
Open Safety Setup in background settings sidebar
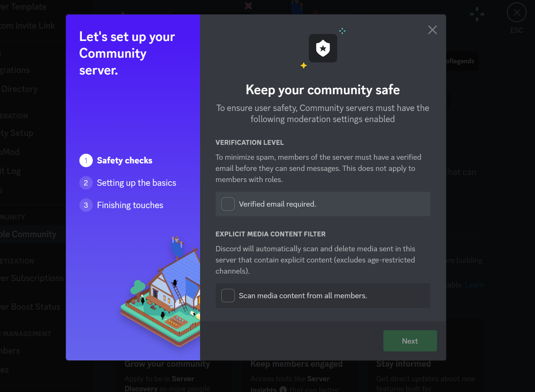pos(17,133)
